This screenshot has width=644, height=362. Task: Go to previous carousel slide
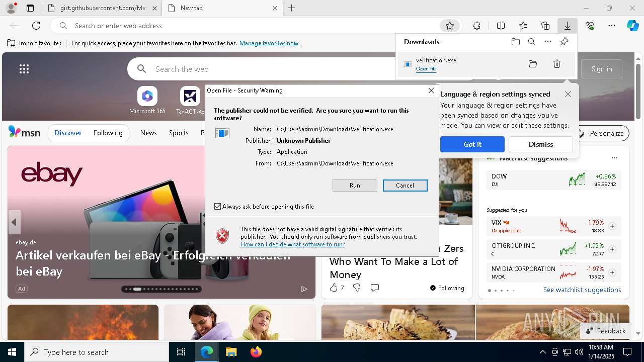click(14, 222)
